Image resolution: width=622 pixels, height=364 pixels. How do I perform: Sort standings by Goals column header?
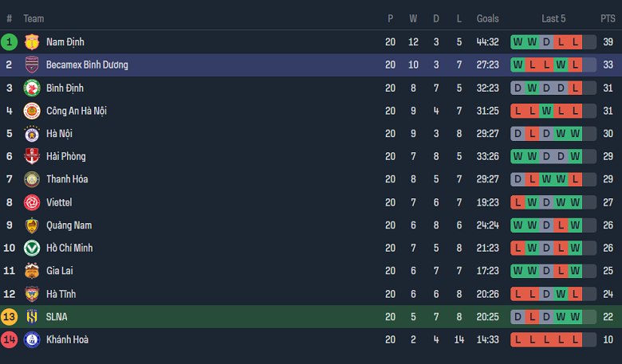pos(487,18)
